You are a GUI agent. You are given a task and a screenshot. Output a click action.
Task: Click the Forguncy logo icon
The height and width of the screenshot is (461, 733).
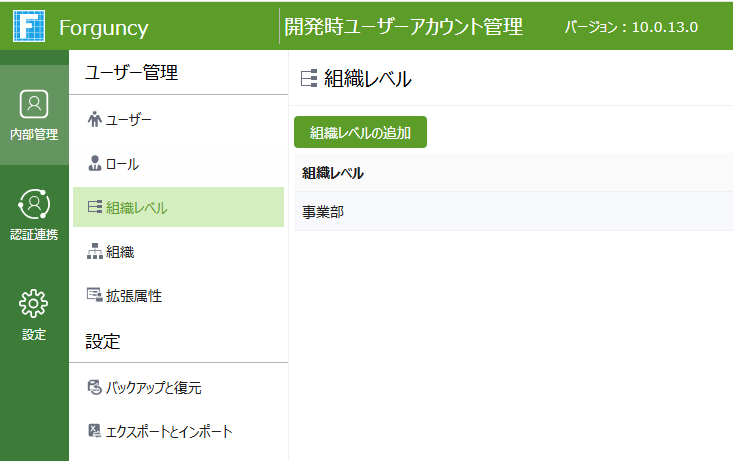click(x=29, y=25)
